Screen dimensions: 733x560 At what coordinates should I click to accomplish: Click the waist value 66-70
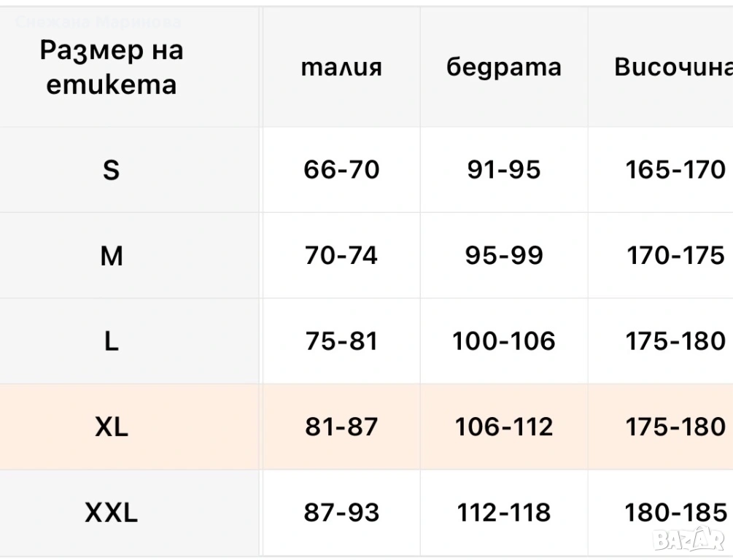[x=341, y=170]
